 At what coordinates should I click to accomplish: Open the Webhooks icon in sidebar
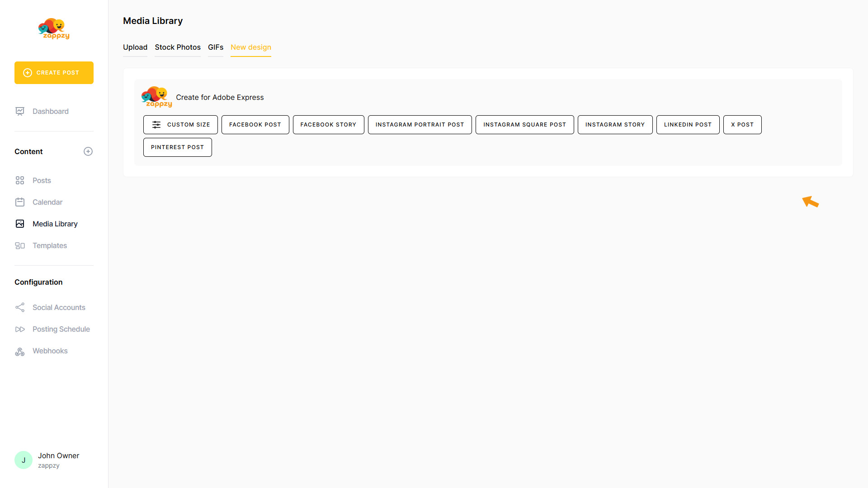(20, 351)
